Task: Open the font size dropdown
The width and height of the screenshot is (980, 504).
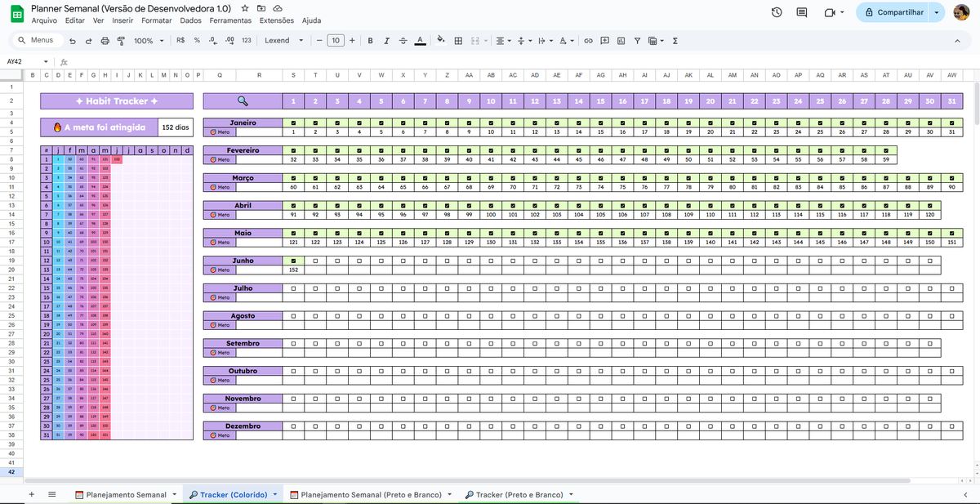Action: [335, 40]
